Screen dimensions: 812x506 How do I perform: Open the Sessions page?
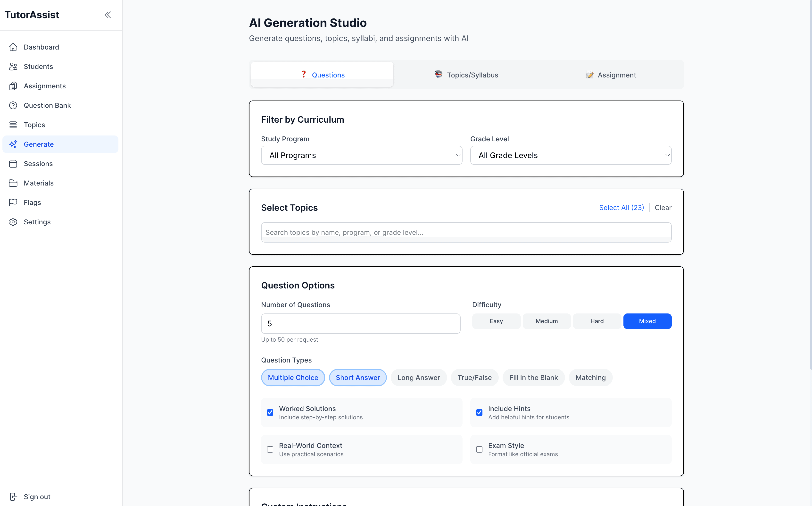click(x=60, y=164)
